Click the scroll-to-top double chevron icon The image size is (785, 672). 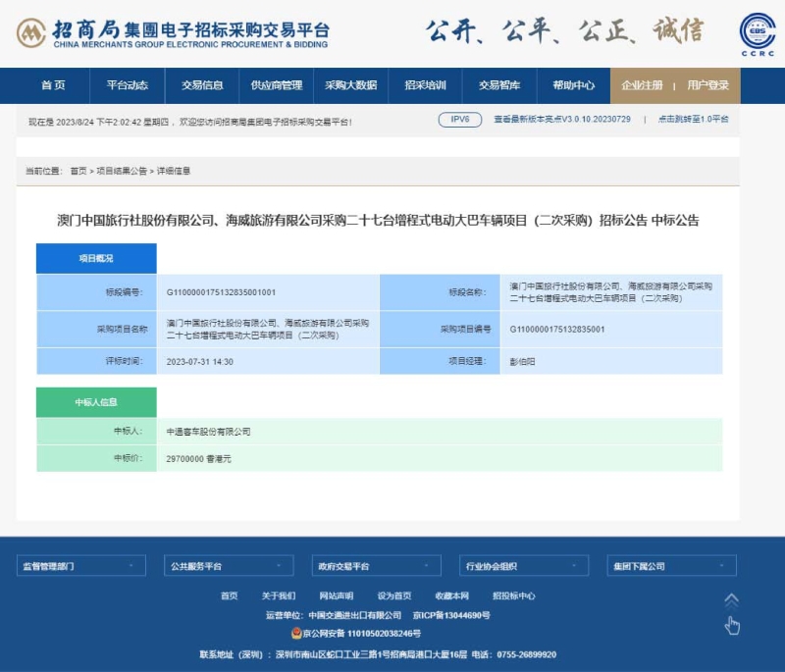(x=731, y=599)
